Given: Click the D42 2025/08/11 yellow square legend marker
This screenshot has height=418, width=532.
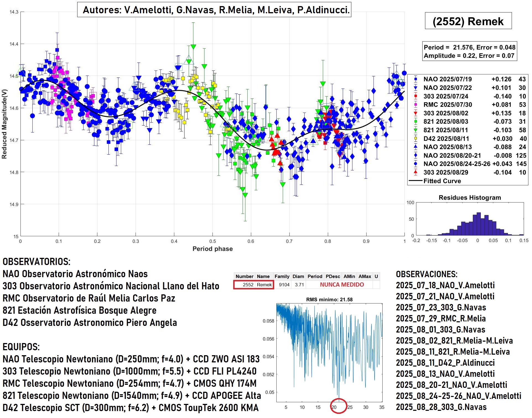Looking at the screenshot, I should (x=416, y=139).
